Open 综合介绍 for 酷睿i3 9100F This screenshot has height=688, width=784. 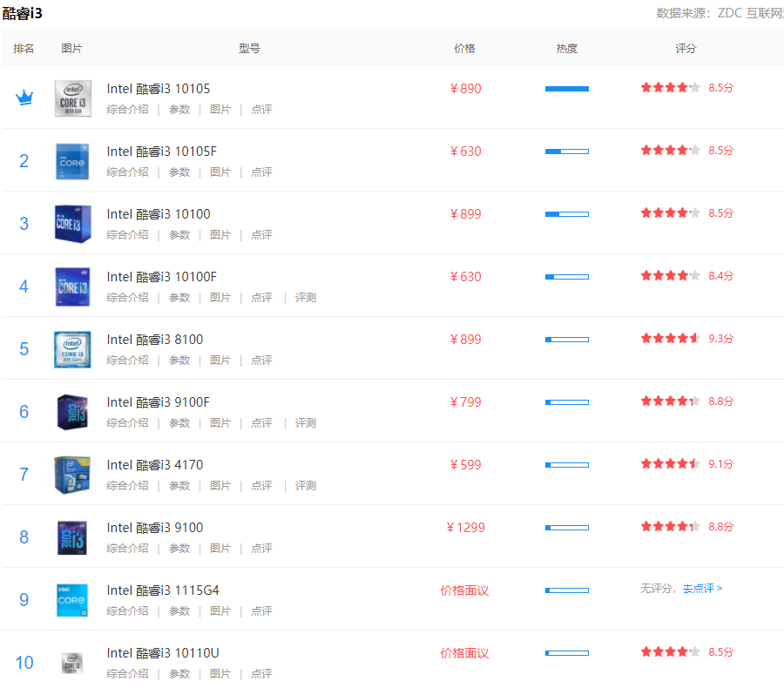click(x=128, y=423)
